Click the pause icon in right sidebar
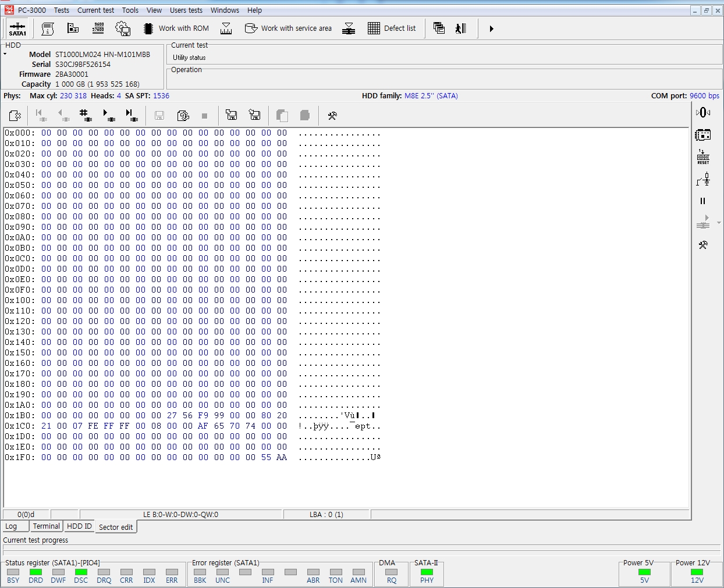Image resolution: width=724 pixels, height=588 pixels. 702,201
